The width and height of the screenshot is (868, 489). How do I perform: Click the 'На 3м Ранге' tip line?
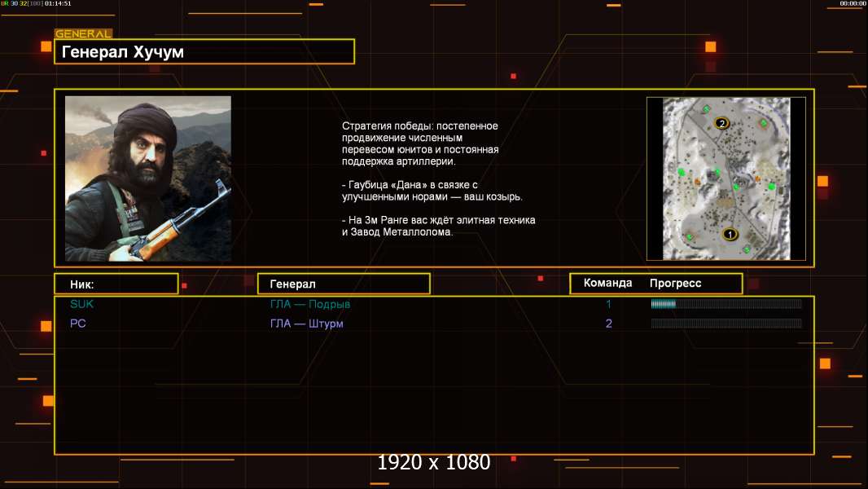point(438,226)
